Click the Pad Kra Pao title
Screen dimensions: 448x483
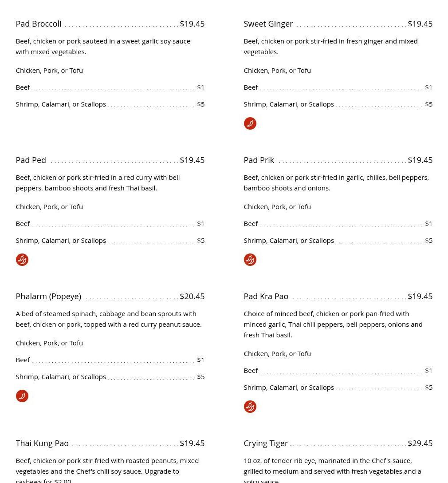point(266,297)
